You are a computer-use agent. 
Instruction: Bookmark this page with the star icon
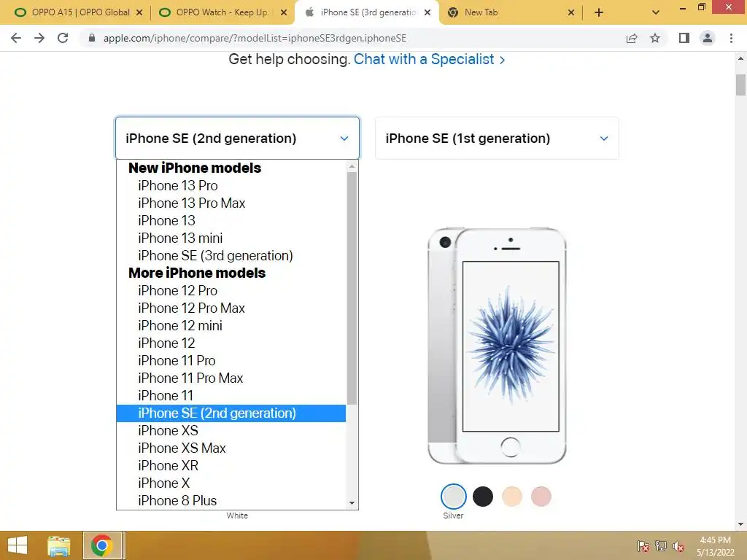655,38
